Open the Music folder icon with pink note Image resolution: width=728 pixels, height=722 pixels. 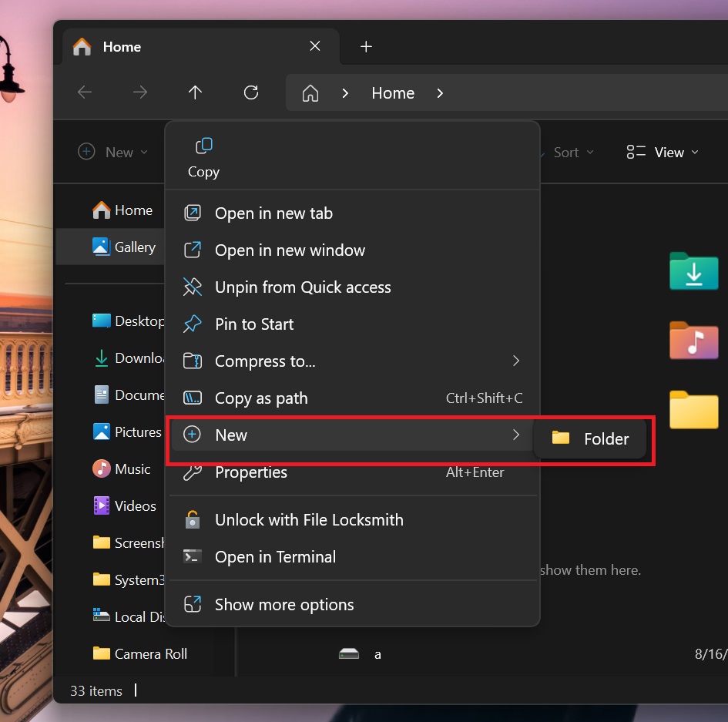[693, 341]
